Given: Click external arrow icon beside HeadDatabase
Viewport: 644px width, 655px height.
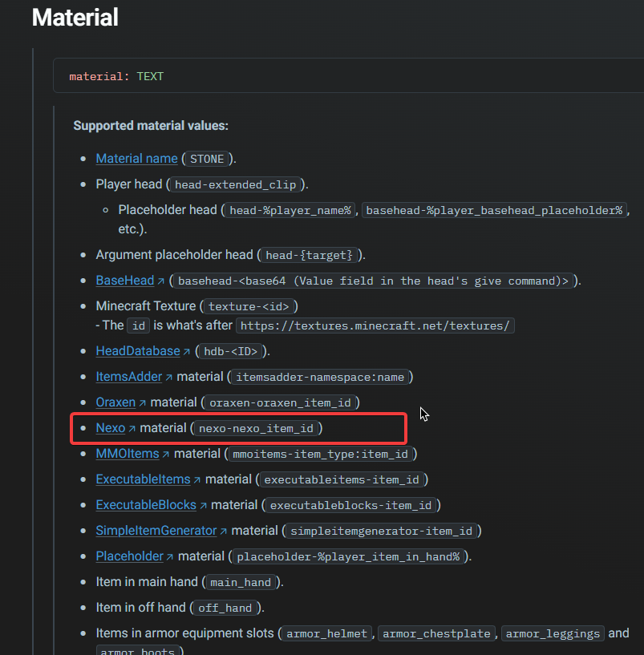Looking at the screenshot, I should [x=187, y=352].
